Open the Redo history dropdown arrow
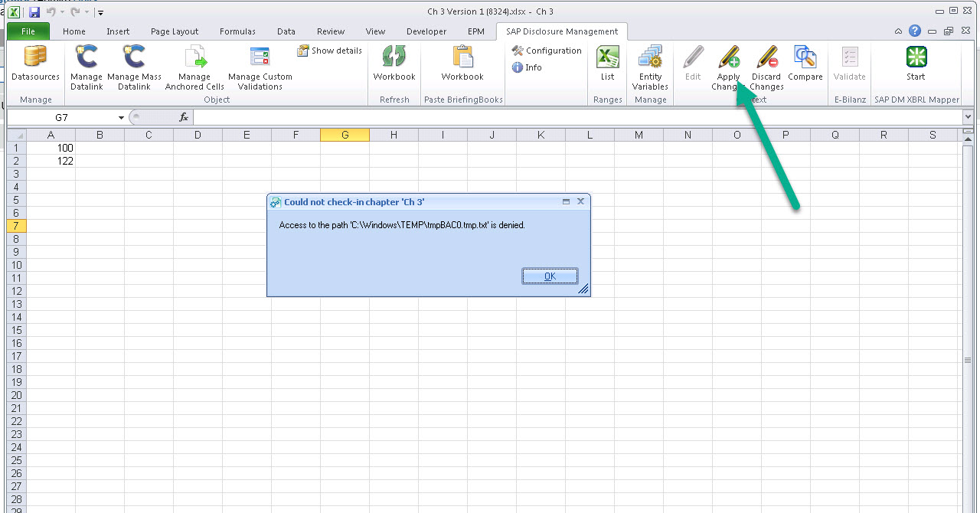980x513 pixels. click(87, 13)
